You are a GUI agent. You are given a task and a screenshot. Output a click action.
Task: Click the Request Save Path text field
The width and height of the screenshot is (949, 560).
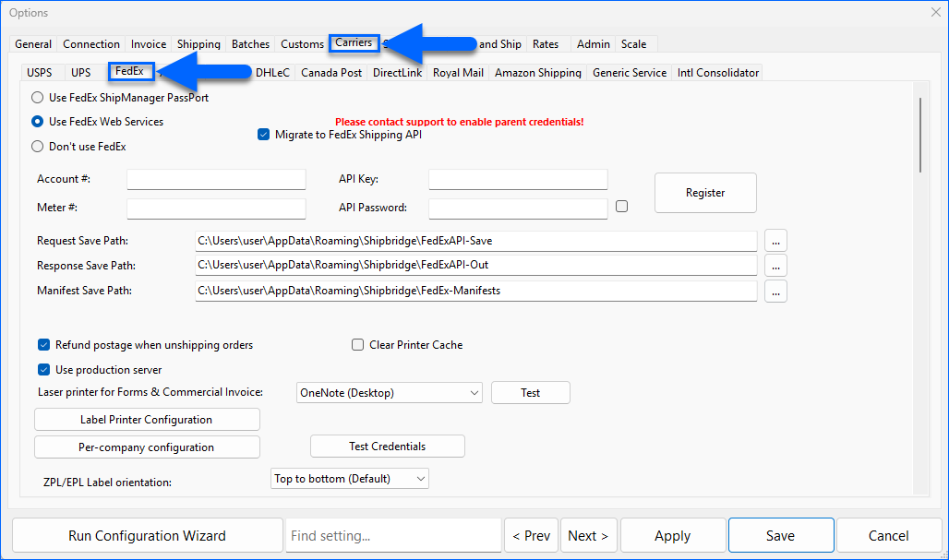(x=475, y=241)
